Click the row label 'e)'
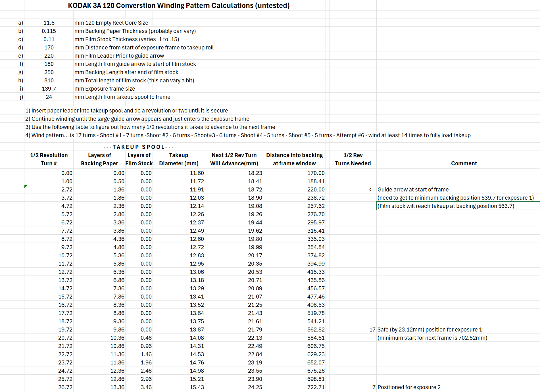This screenshot has height=392, width=540. pyautogui.click(x=21, y=56)
